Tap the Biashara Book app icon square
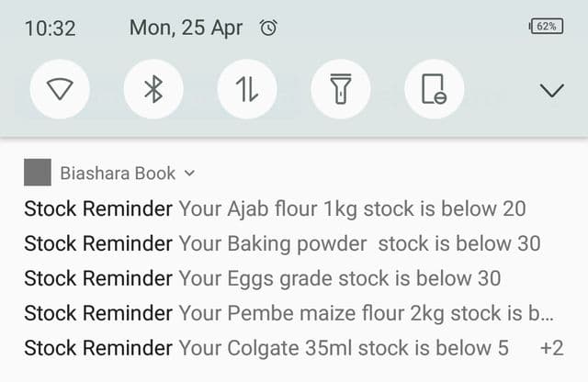 click(x=38, y=172)
